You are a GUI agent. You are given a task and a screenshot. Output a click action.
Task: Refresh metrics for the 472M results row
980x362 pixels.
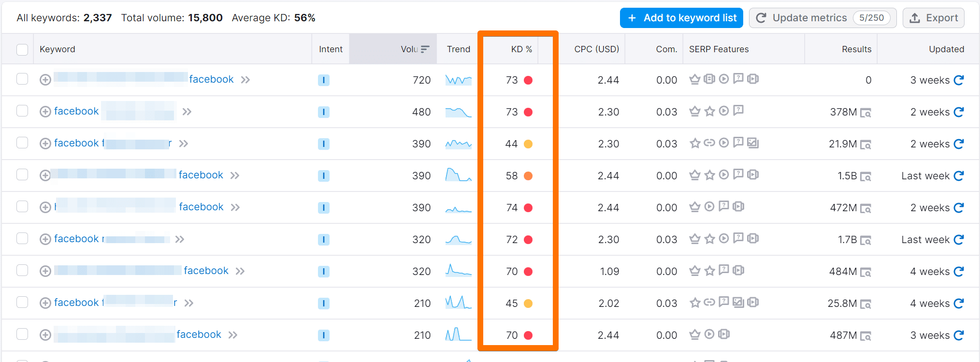point(959,207)
